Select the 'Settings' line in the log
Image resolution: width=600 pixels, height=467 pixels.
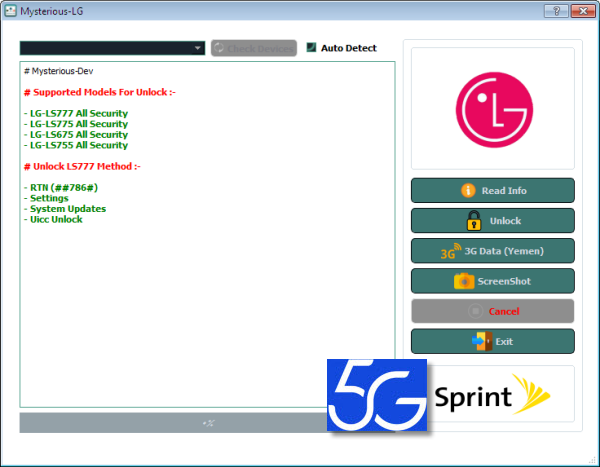[x=46, y=198]
